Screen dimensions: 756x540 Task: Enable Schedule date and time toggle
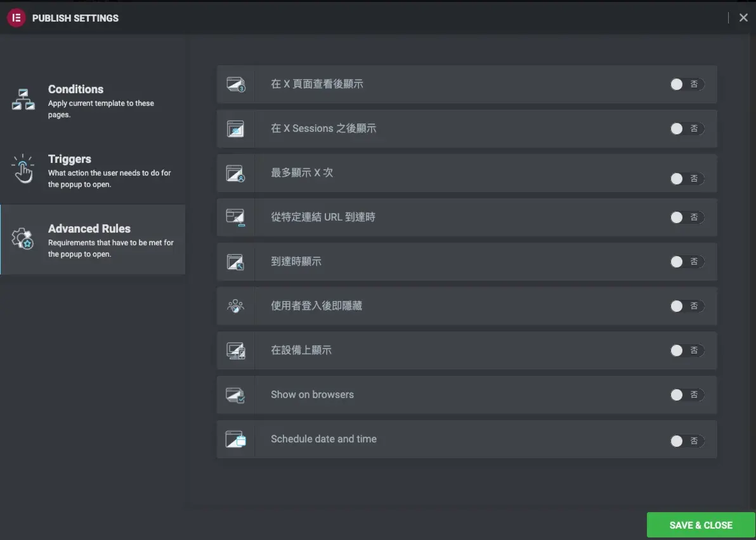click(687, 440)
